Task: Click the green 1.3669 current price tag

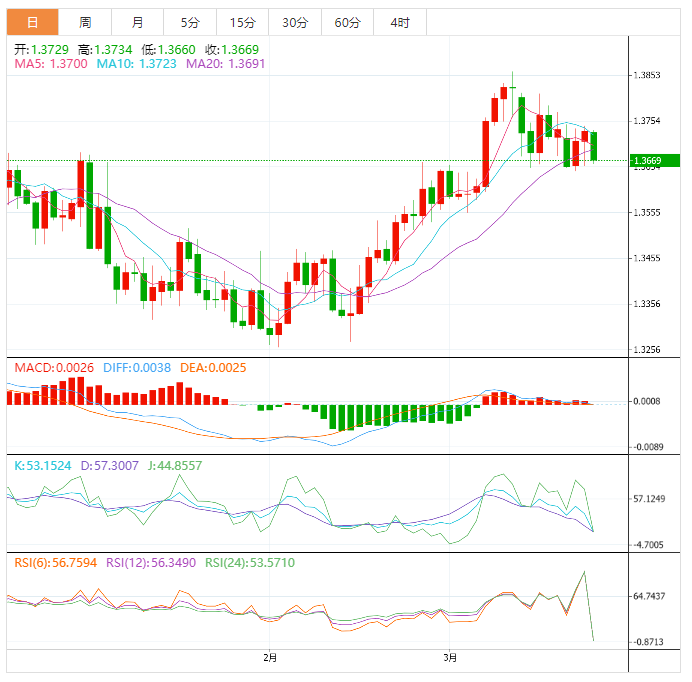Action: click(653, 160)
